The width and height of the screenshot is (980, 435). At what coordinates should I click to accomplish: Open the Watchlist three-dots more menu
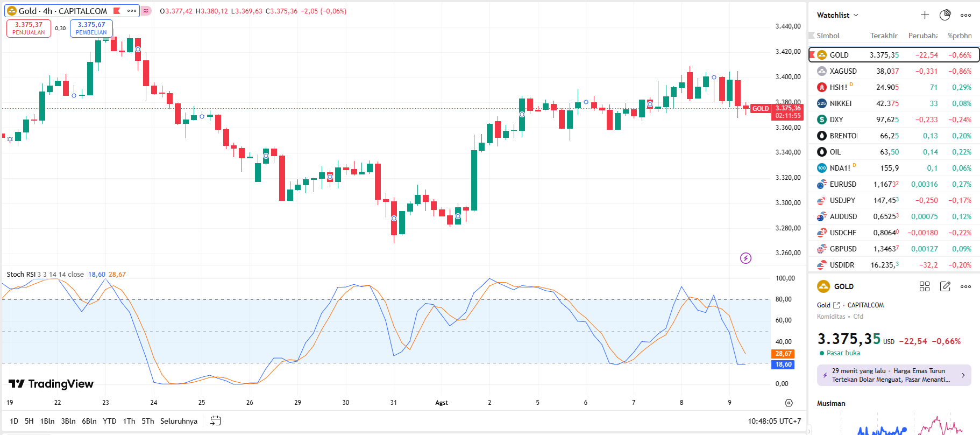[965, 15]
